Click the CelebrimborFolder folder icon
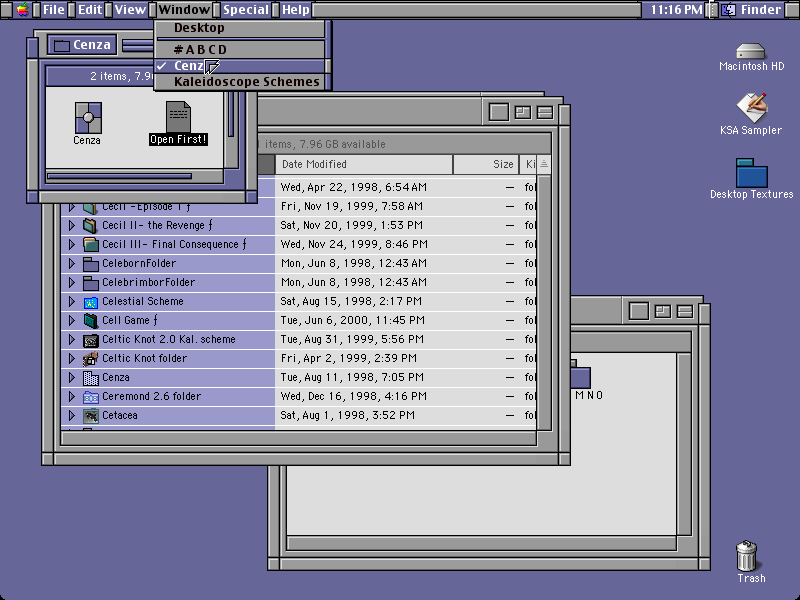 click(90, 283)
